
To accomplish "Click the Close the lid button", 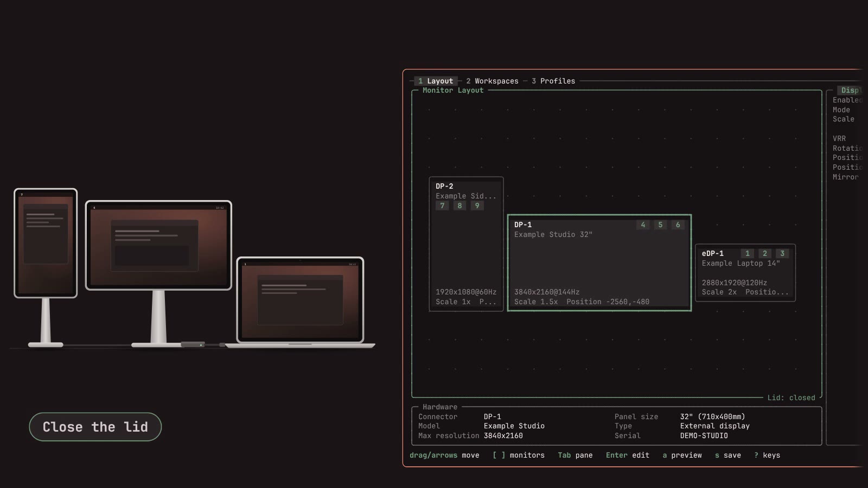I will coord(95,427).
